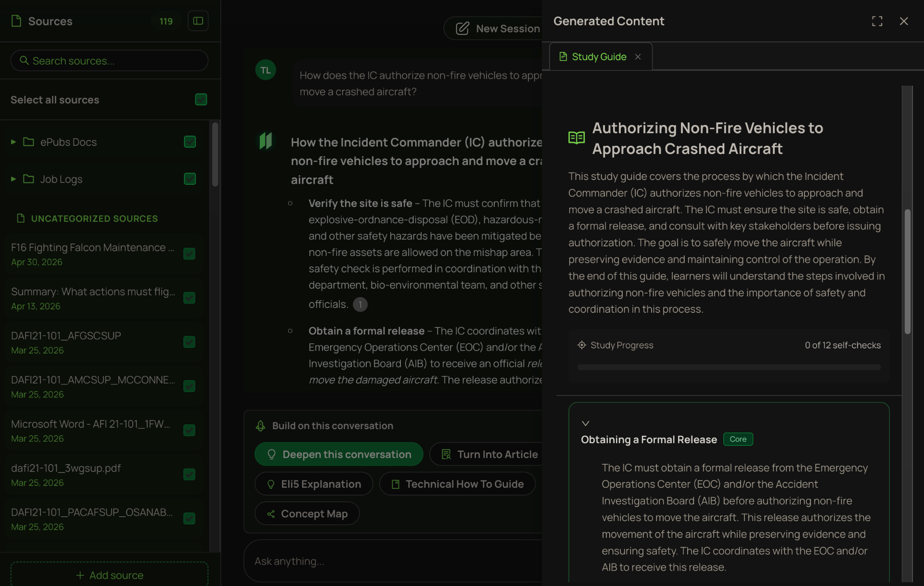Uncheck DAFI21-101_AMCSUP_MCCONNE source checkbox
924x586 pixels.
point(190,386)
